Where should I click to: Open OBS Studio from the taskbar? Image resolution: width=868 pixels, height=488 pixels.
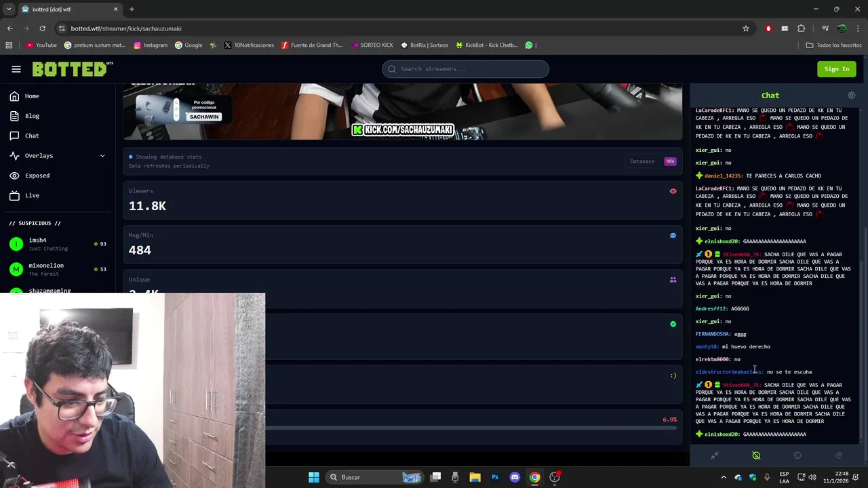[x=554, y=477]
